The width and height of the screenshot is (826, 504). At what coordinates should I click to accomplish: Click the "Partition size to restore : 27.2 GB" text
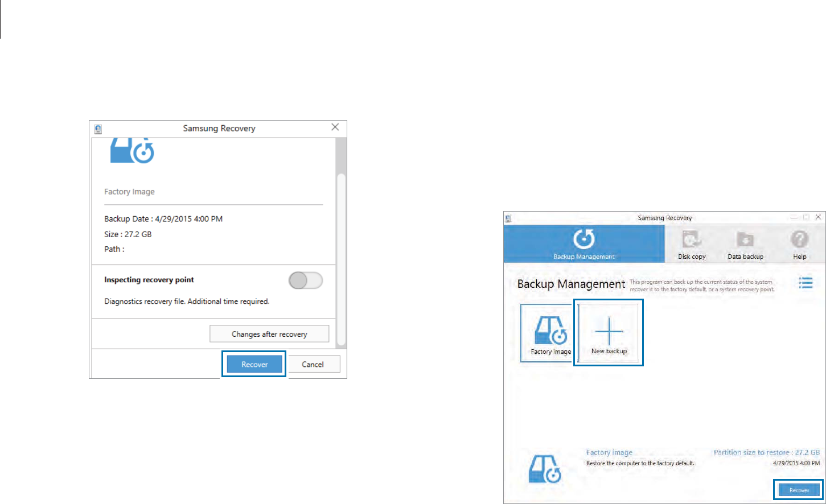click(x=767, y=453)
